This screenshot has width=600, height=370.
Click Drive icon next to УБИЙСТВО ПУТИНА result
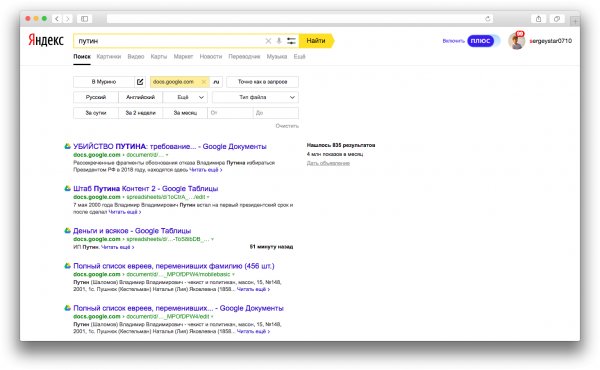[67, 146]
